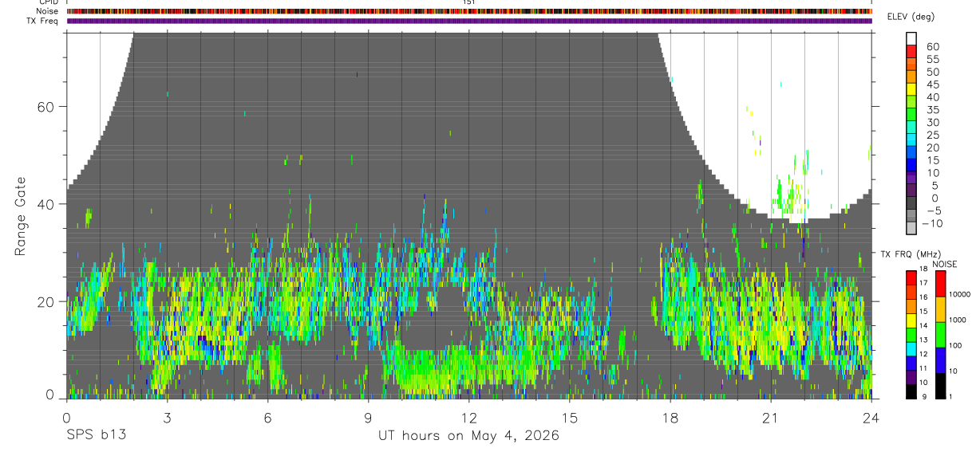The height and width of the screenshot is (452, 980).
Task: Click the '9' tick on the UT hours axis
Action: [x=368, y=418]
